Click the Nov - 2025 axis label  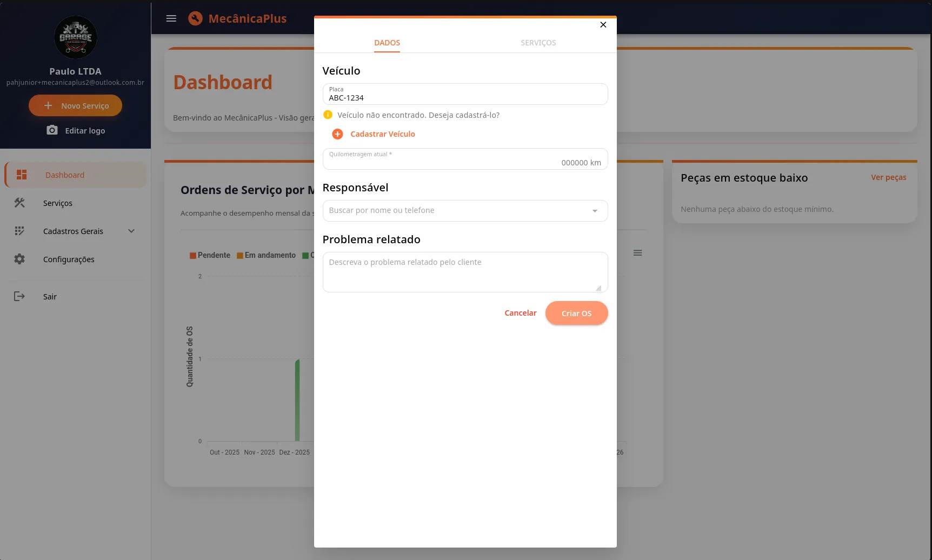click(259, 452)
